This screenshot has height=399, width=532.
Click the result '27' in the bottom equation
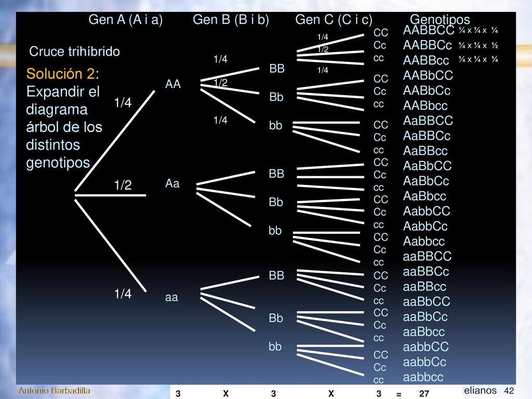click(424, 394)
